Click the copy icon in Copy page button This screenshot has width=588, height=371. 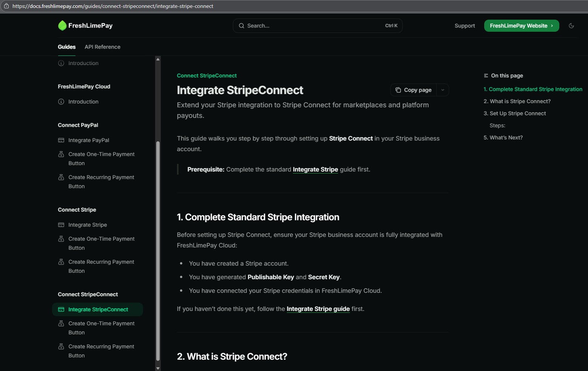pos(398,90)
